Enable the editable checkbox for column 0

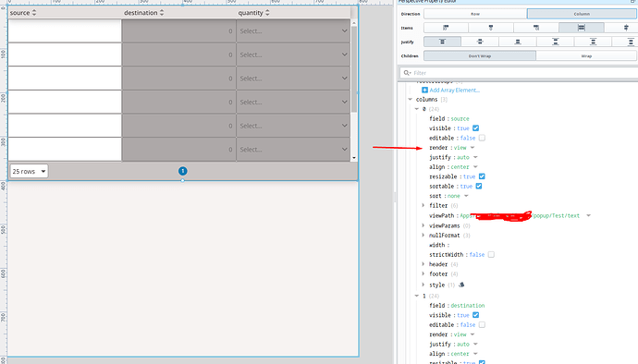[482, 138]
